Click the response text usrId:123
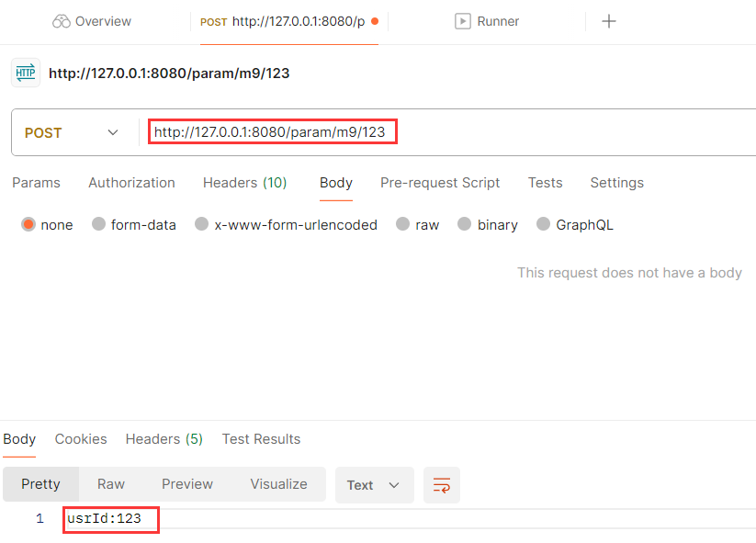This screenshot has width=756, height=543. (x=104, y=519)
